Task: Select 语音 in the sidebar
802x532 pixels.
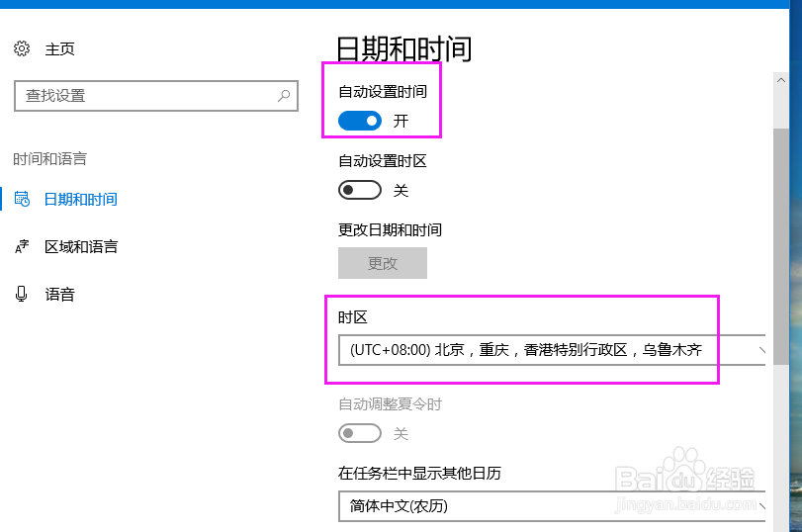Action: click(x=59, y=294)
